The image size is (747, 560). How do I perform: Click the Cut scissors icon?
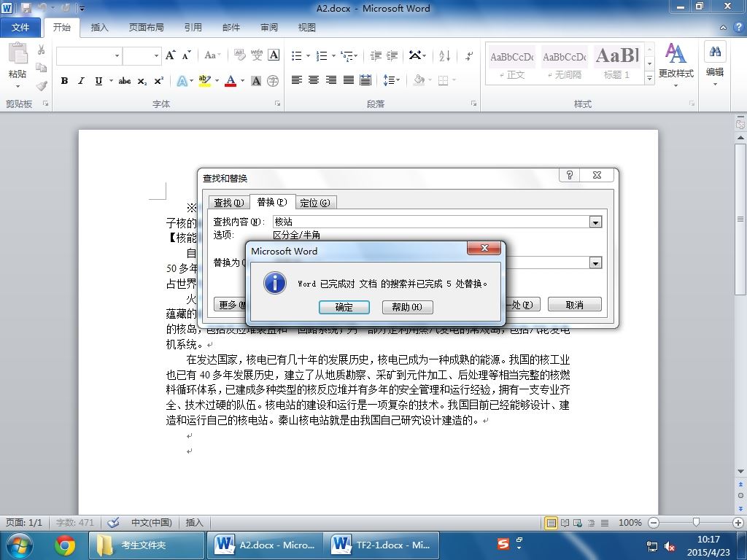pos(42,50)
